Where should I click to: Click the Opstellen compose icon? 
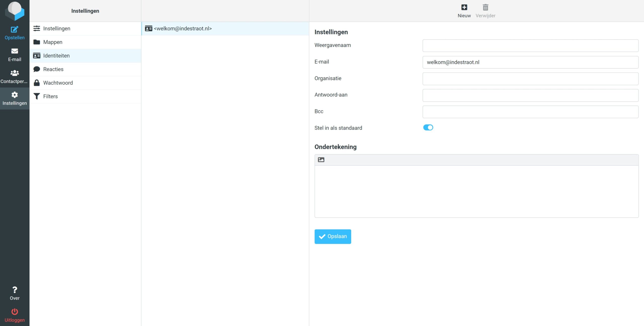pyautogui.click(x=15, y=30)
